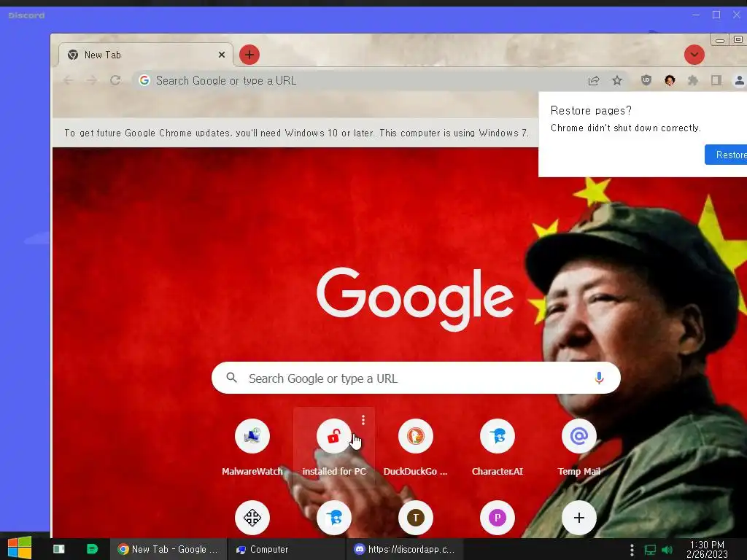Open the Extensions puzzle piece menu

[x=693, y=80]
